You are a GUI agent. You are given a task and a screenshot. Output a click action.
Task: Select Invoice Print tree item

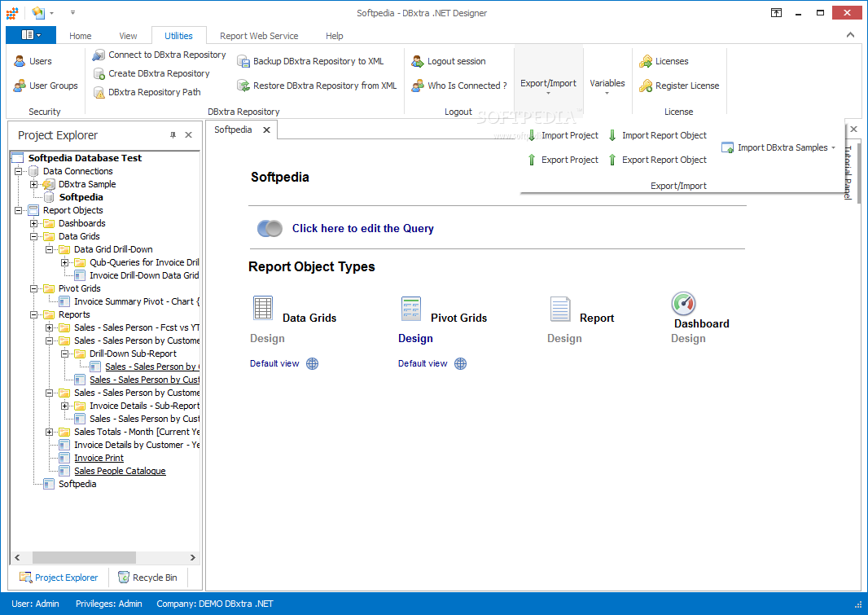tap(99, 458)
